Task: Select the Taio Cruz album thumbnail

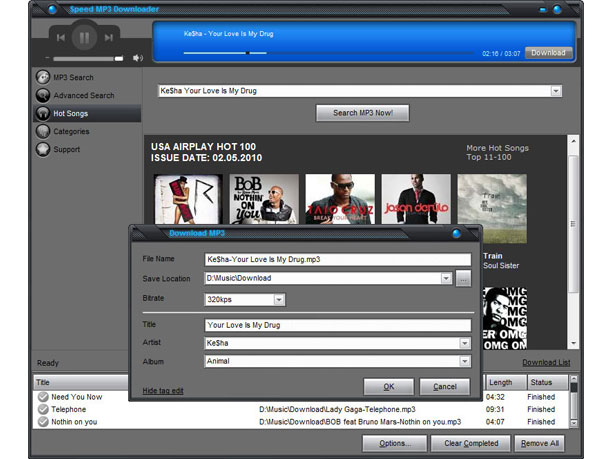Action: tap(340, 199)
